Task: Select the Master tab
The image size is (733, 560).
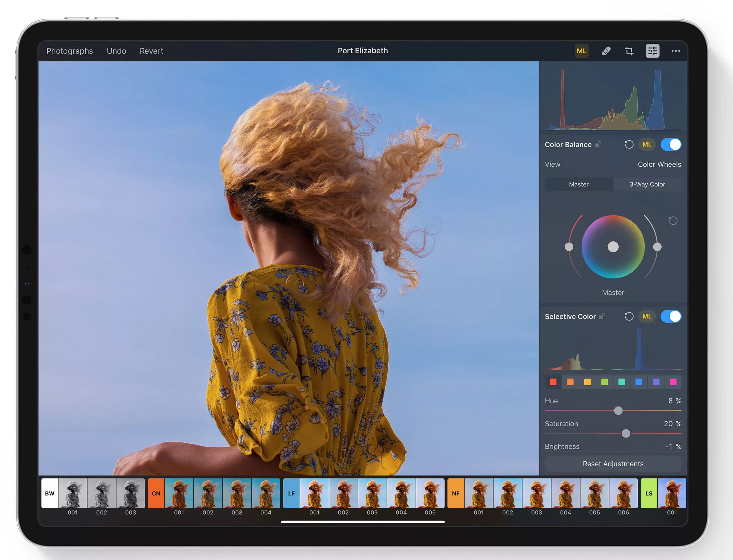Action: 579,184
